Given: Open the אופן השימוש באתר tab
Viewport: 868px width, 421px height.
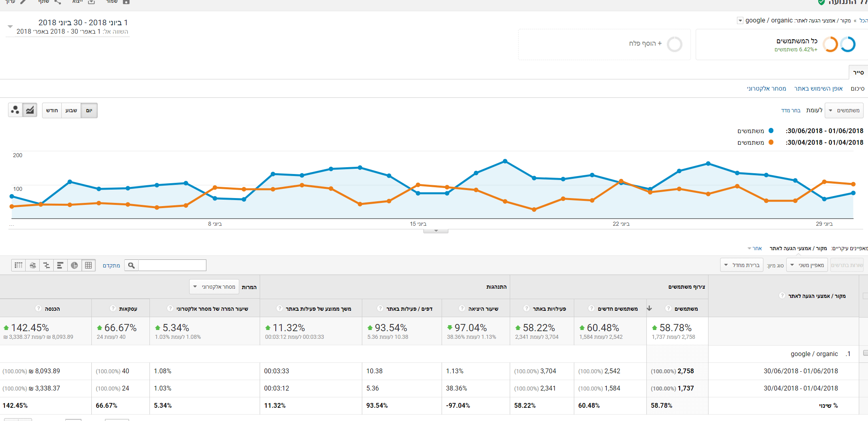Looking at the screenshot, I should (818, 89).
